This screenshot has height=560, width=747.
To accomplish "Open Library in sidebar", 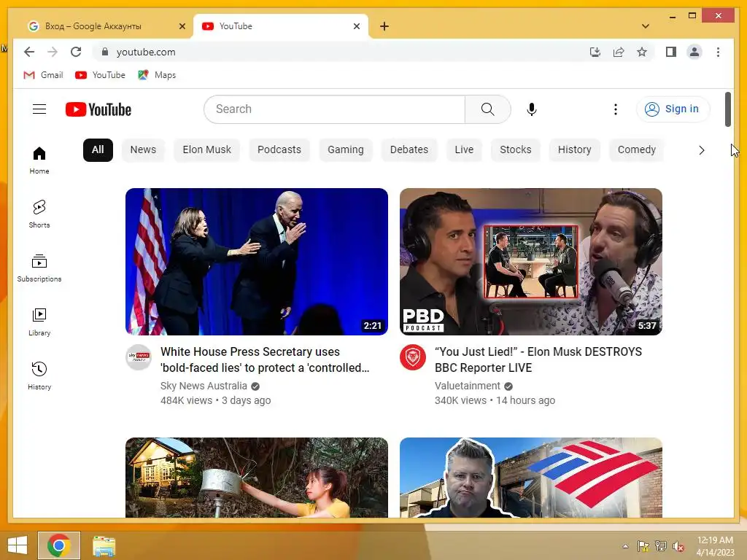I will [x=39, y=322].
